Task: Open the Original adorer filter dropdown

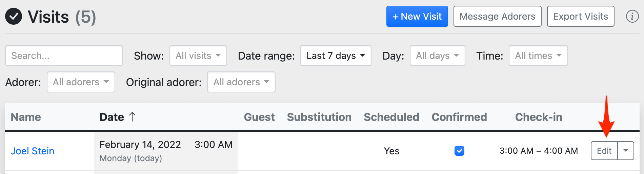Action: [x=241, y=82]
